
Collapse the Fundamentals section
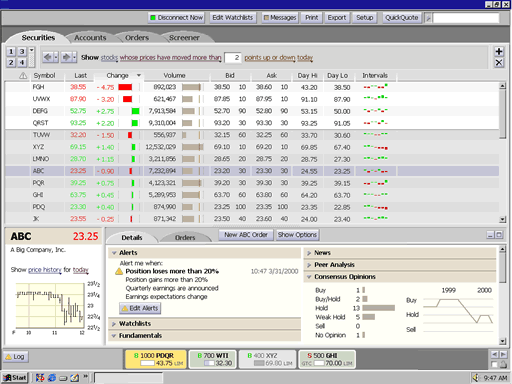[x=114, y=336]
